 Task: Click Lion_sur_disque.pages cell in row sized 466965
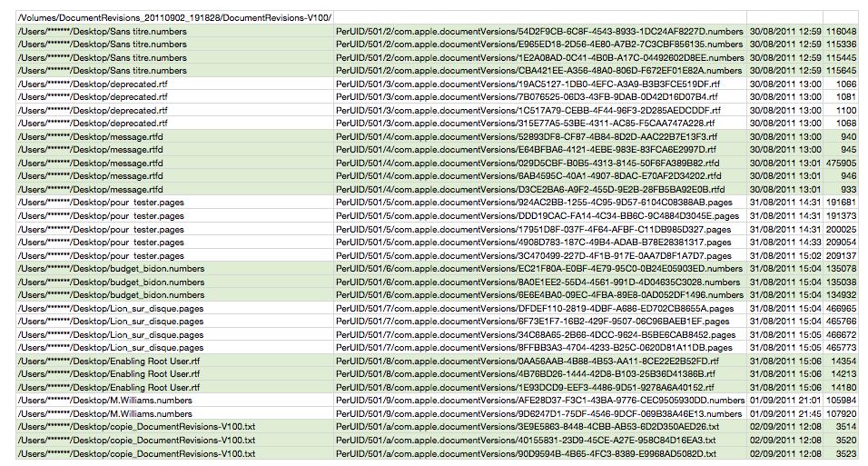click(174, 308)
